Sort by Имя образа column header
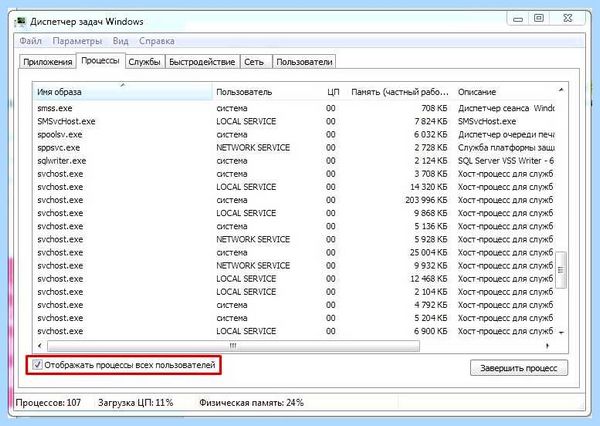The image size is (600, 426). [x=122, y=92]
